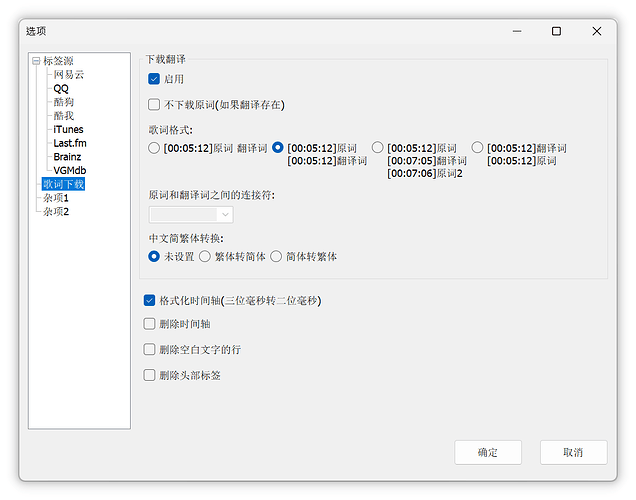Uncheck 格式化时间轴 checkbox

click(x=149, y=300)
